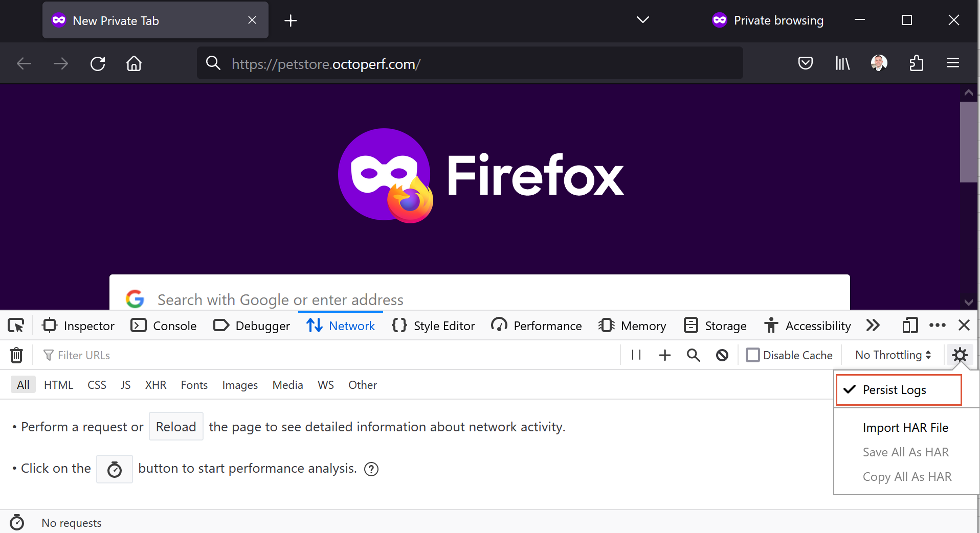Screen dimensions: 980x533
Task: Filter requests by Images
Action: 240,385
